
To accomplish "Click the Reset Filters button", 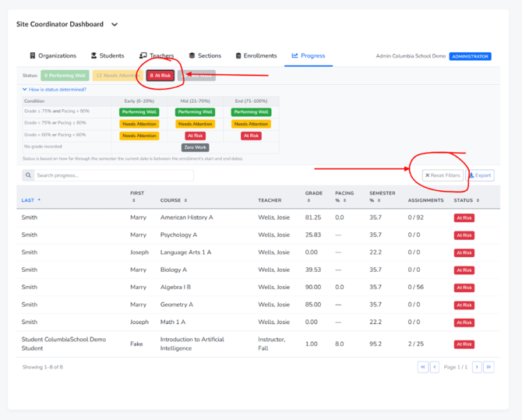I will (x=443, y=175).
